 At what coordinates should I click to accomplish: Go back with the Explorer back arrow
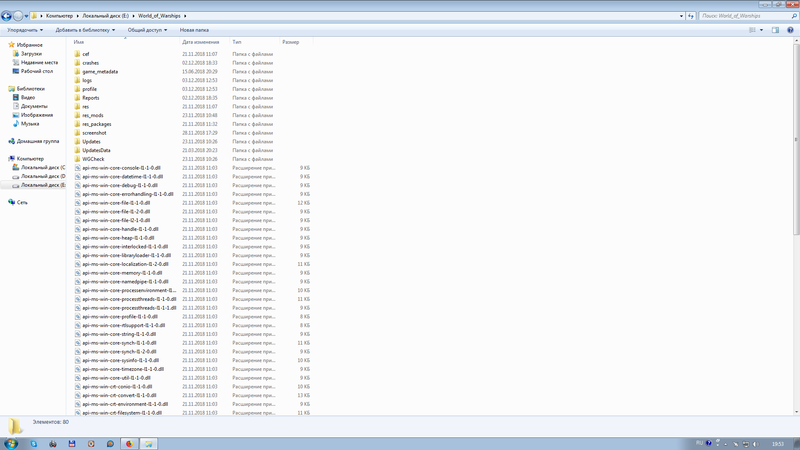6,16
